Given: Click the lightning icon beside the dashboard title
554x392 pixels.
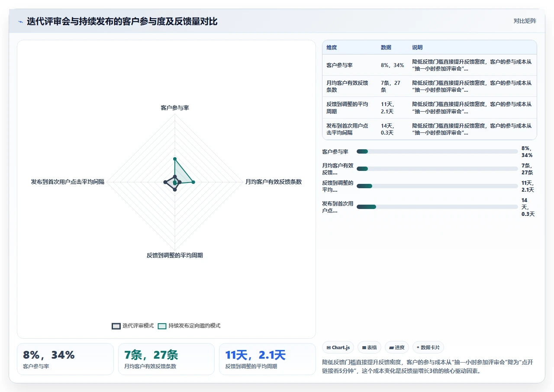Looking at the screenshot, I should 20,22.
